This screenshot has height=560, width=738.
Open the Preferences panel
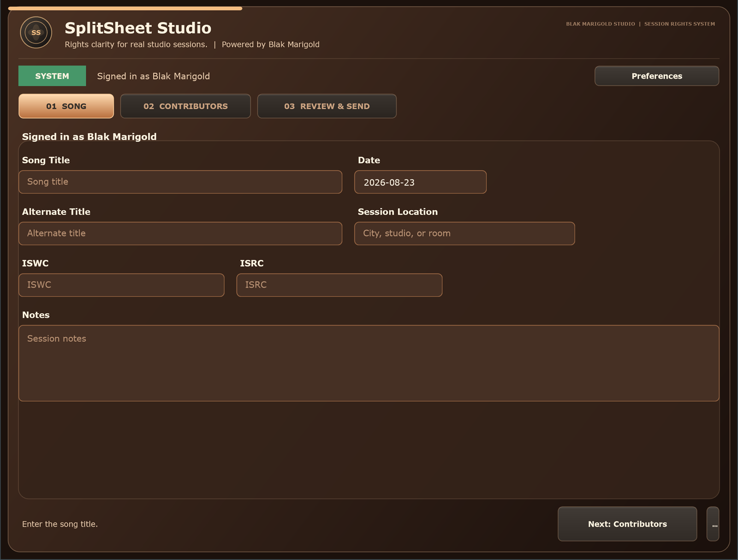pyautogui.click(x=657, y=76)
